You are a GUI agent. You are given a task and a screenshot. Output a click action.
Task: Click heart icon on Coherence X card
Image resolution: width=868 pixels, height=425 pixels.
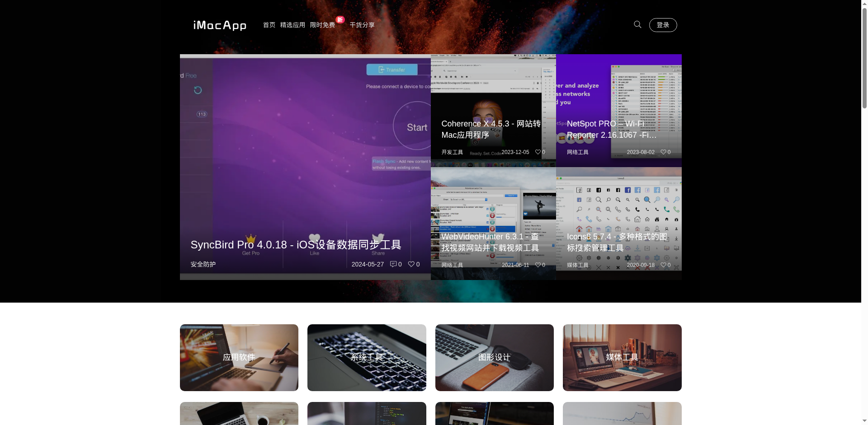[538, 152]
